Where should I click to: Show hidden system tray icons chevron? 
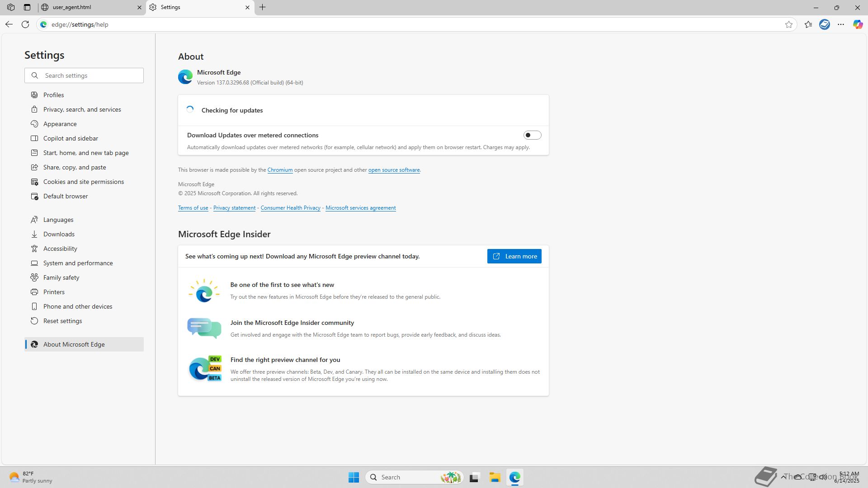click(x=783, y=477)
